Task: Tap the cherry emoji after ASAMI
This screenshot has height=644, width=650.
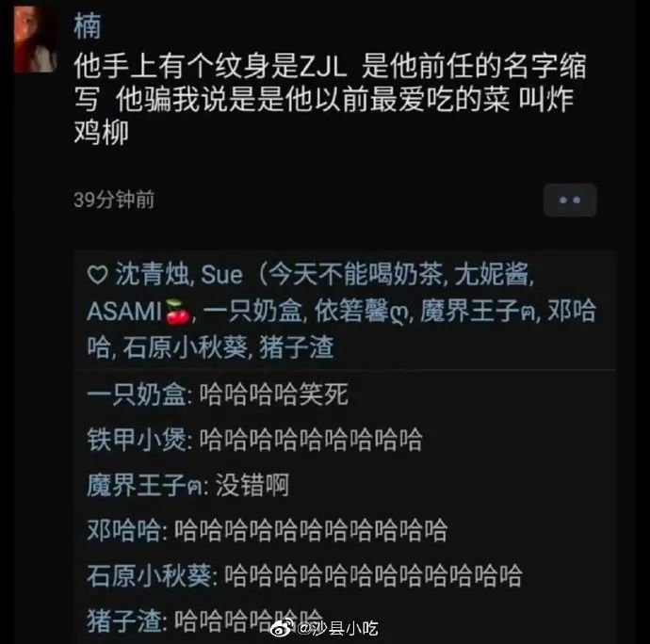Action: (x=178, y=312)
